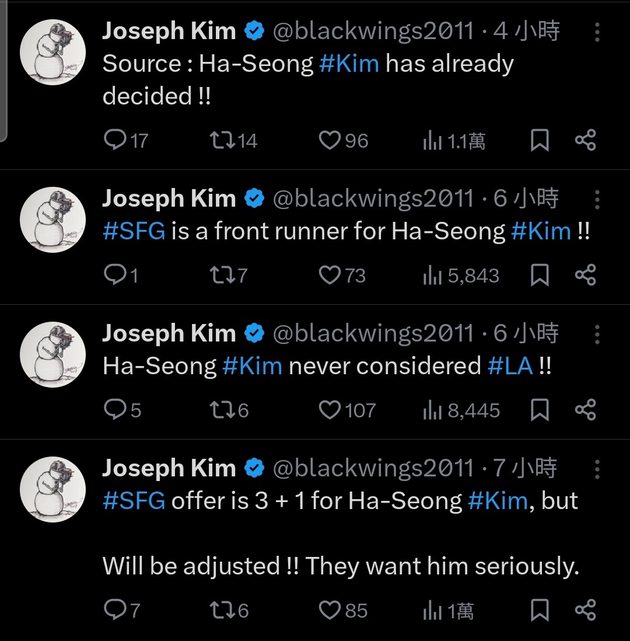Open #SFG hashtag in 'front runner' tweet
Screen dimensions: 630x641
133,231
